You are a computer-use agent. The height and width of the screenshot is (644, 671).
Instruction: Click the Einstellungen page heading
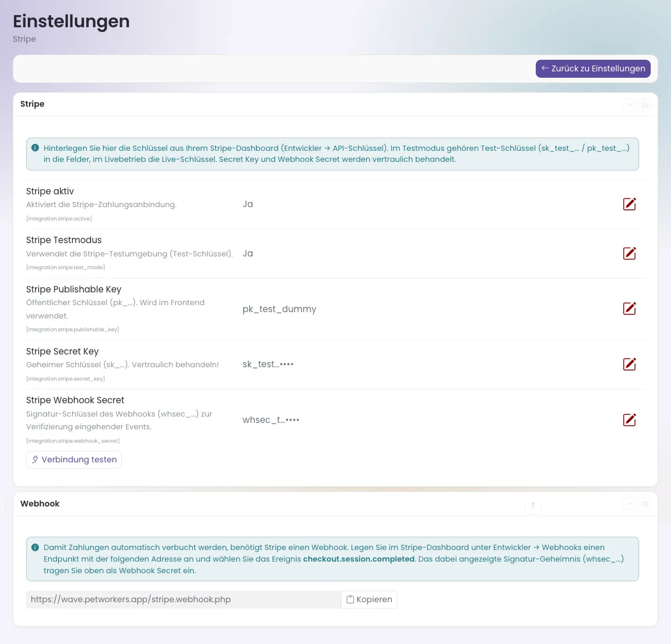point(71,21)
